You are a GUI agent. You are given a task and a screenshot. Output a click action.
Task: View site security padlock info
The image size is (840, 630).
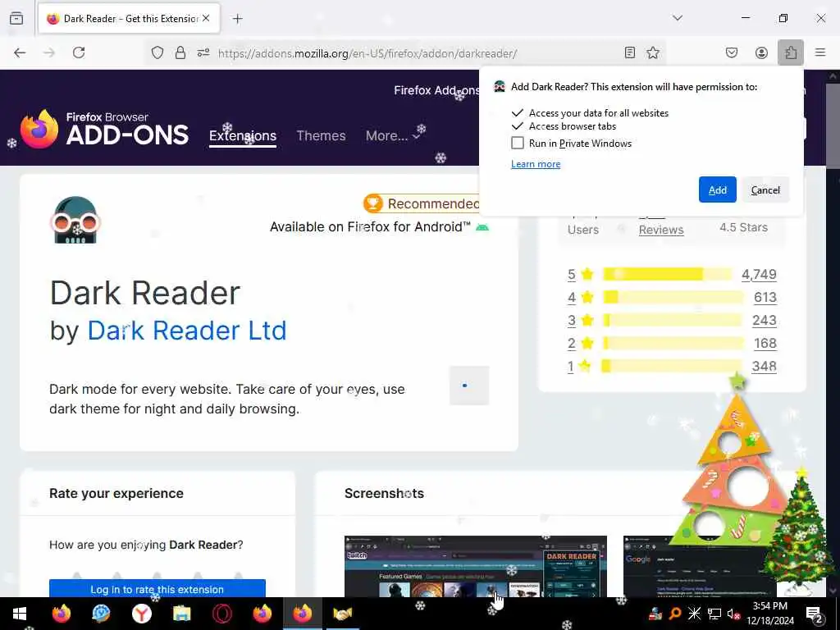pos(180,52)
